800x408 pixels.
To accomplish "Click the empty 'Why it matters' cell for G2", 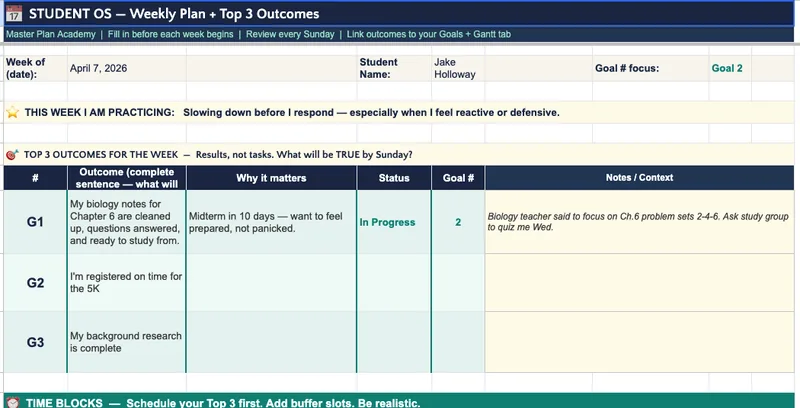I will pyautogui.click(x=271, y=283).
